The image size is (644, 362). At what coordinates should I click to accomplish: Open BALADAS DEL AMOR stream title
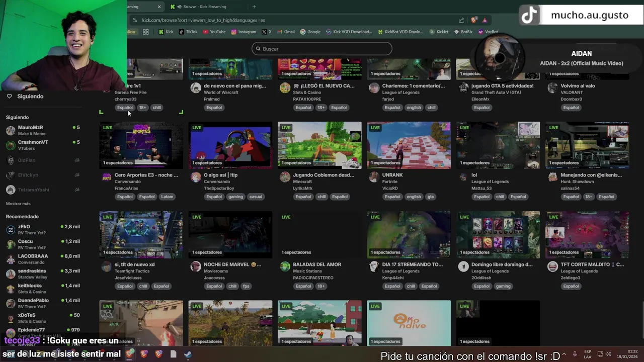coord(317,264)
